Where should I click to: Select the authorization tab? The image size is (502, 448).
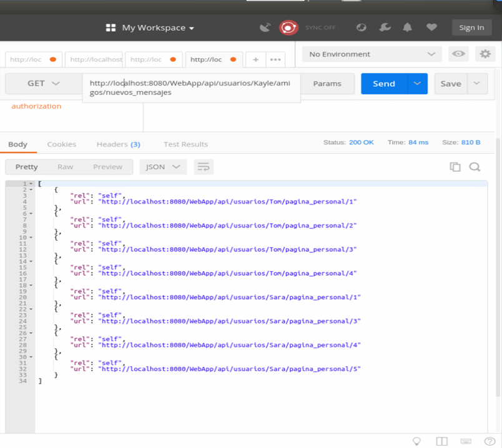(x=36, y=106)
